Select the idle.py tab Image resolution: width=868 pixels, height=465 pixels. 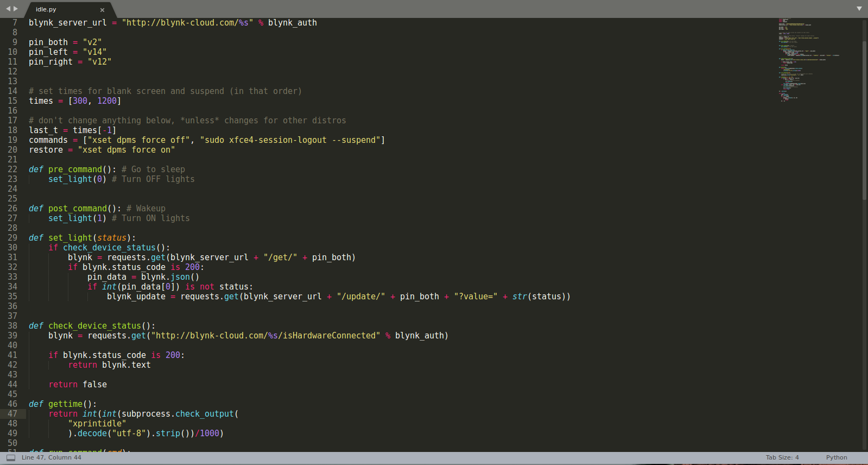(x=68, y=9)
